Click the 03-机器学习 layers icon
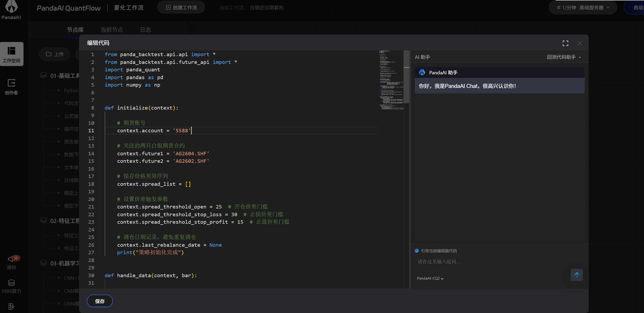This screenshot has height=313, width=644. tap(44, 263)
